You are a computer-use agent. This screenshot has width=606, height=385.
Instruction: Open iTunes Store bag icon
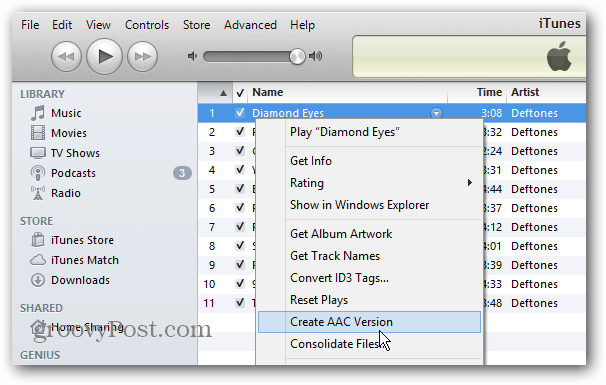pos(38,240)
